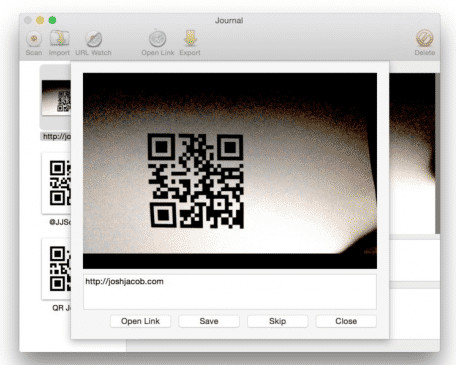The image size is (456, 365).
Task: Skip this scanned code
Action: click(x=277, y=321)
